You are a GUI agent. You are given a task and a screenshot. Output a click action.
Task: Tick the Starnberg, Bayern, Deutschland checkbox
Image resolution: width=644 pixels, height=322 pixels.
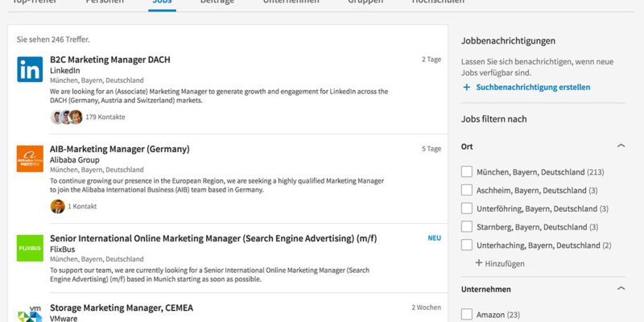tap(467, 227)
